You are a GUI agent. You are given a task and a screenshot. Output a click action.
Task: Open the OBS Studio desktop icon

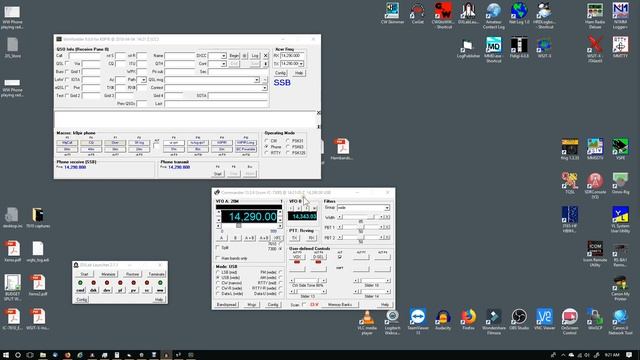519,320
